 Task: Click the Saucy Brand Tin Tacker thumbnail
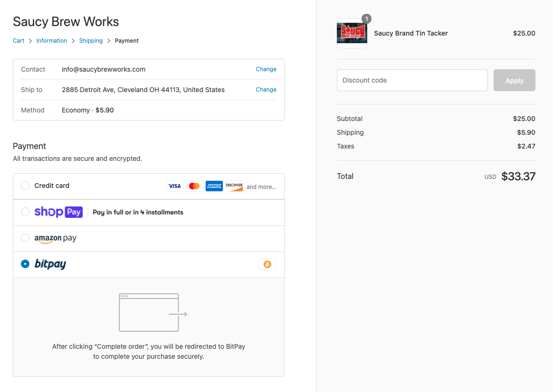(352, 33)
